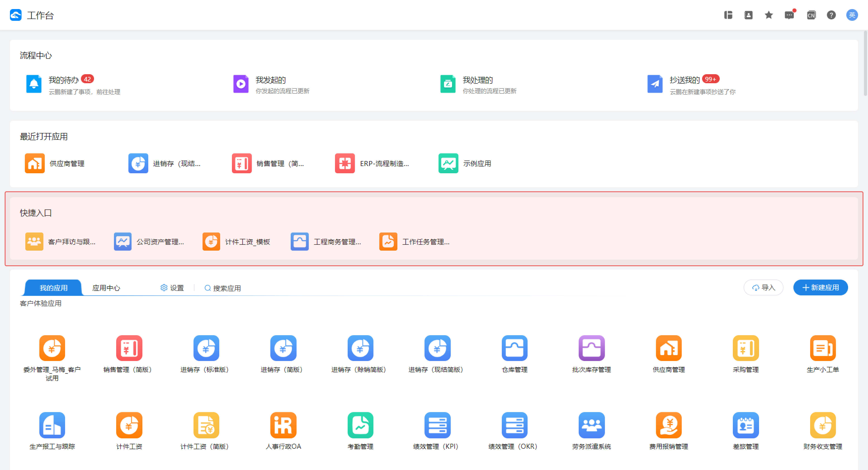Open shortcut 工程商务管理...

(x=326, y=242)
